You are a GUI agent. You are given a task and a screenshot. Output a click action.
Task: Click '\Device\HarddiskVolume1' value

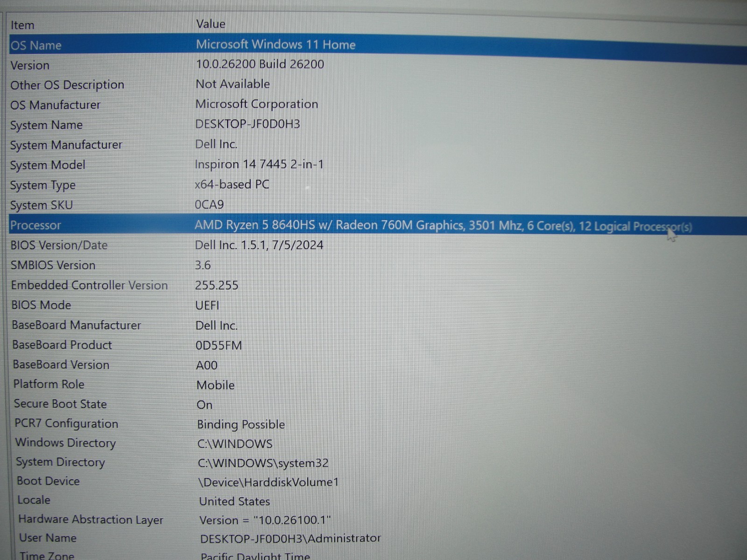click(268, 482)
